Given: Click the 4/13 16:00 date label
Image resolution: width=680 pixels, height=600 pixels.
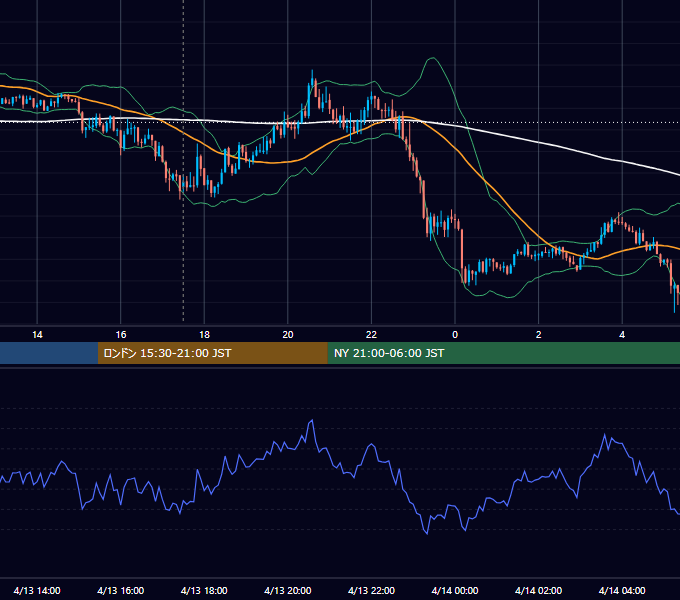Looking at the screenshot, I should [121, 590].
